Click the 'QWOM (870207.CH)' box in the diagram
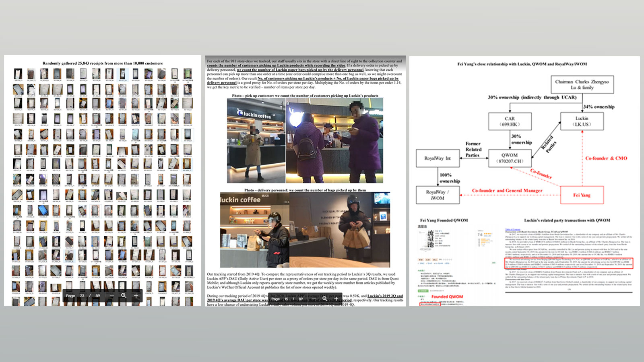Screen dimensions: 644x362 pos(510,158)
